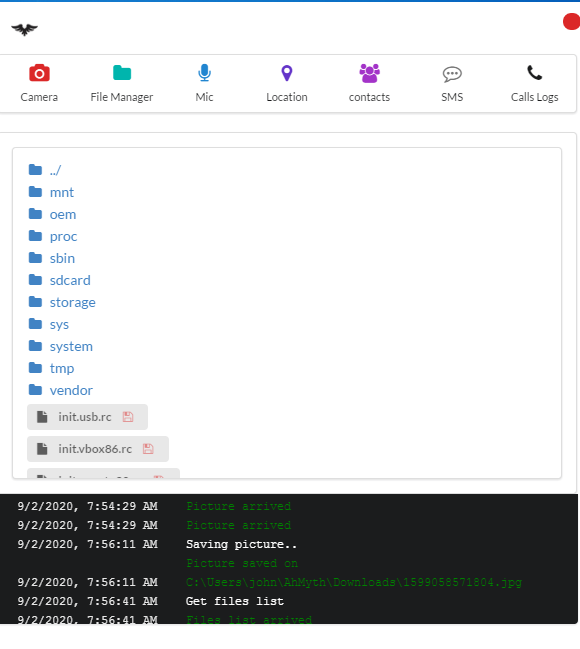This screenshot has height=649, width=580.
Task: Open the Calls Logs phone icon
Action: click(x=534, y=73)
